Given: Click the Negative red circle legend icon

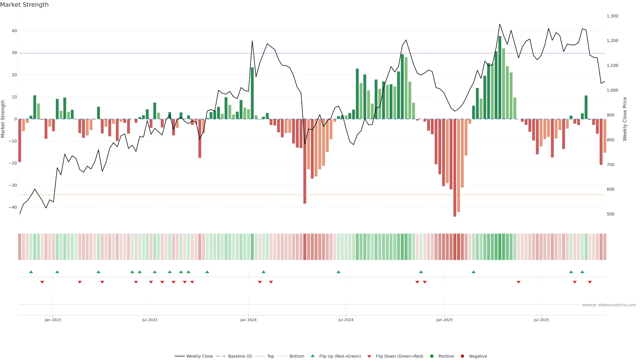Looking at the screenshot, I should click(x=462, y=356).
